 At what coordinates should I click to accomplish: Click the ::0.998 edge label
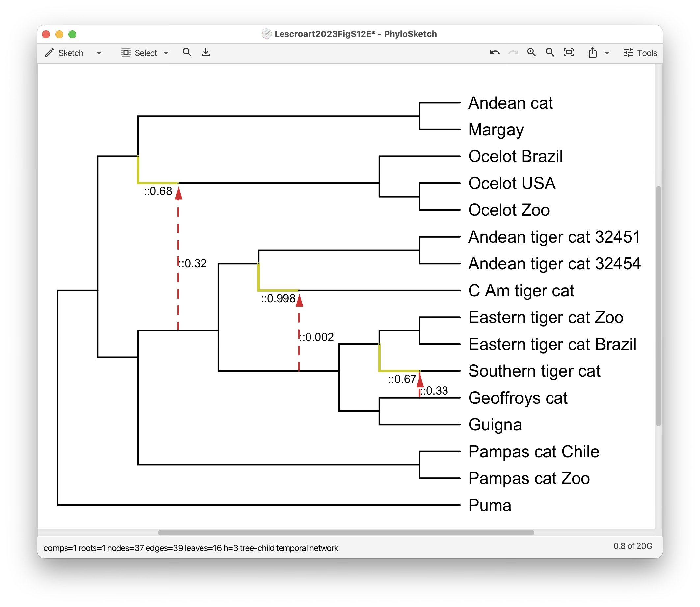(278, 299)
